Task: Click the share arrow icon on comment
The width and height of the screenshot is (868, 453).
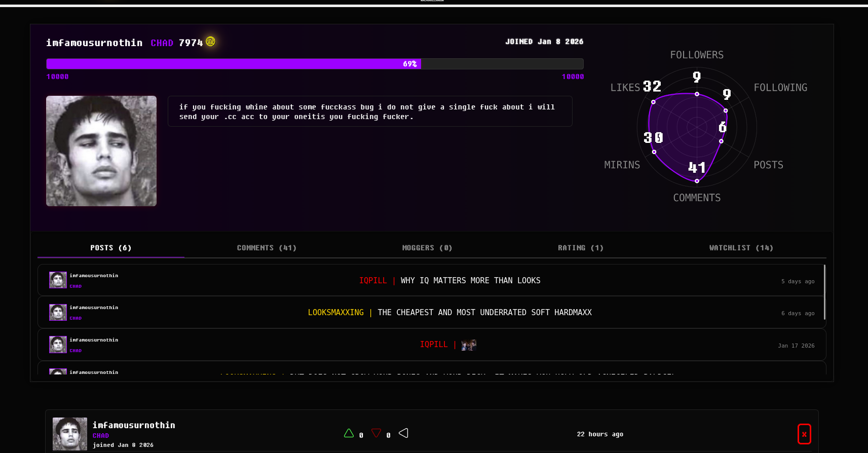Action: [403, 433]
